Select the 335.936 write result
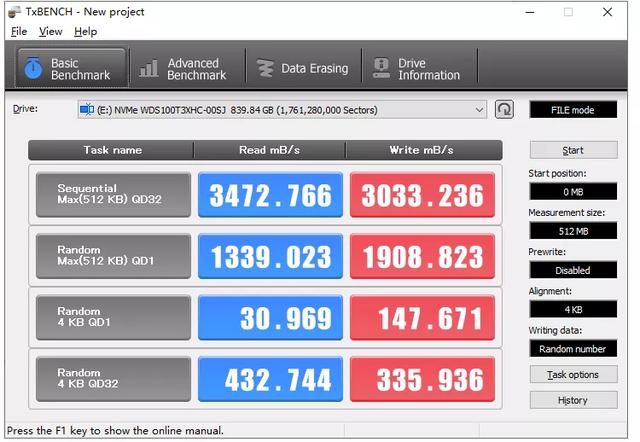Viewport: 640px width, 442px height. point(422,379)
